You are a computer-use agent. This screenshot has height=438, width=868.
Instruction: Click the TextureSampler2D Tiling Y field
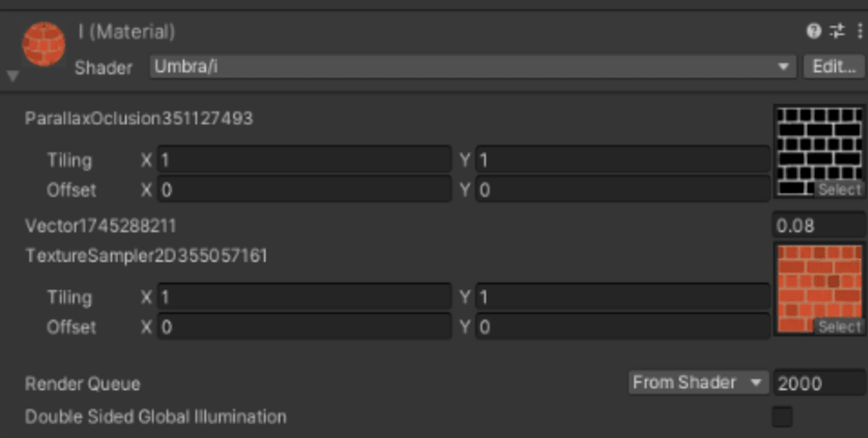623,297
